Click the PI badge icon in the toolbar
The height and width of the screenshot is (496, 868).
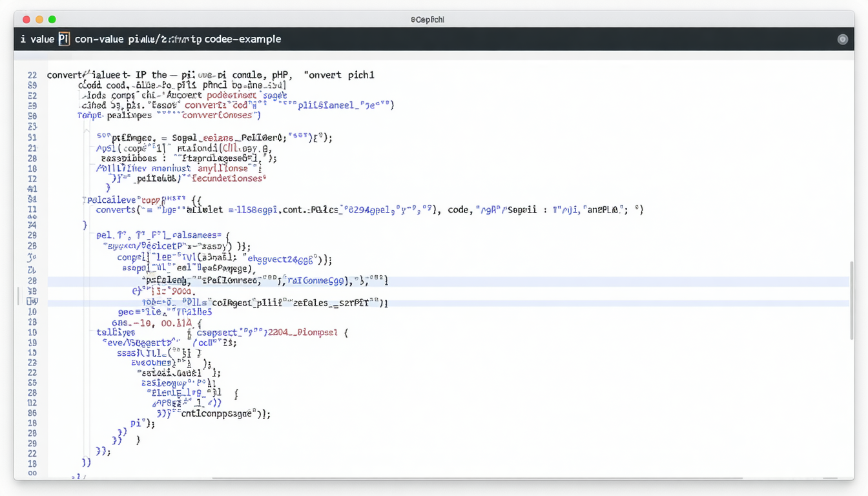(x=63, y=39)
